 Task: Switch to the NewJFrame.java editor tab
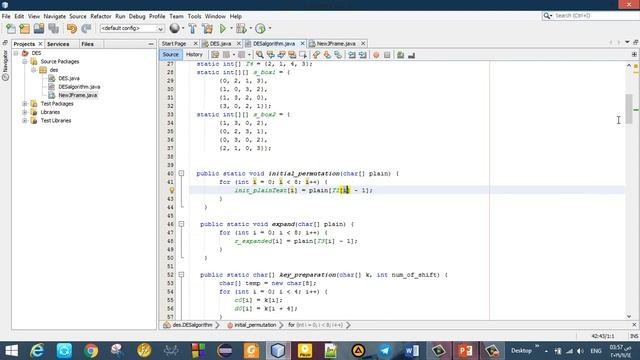click(336, 43)
